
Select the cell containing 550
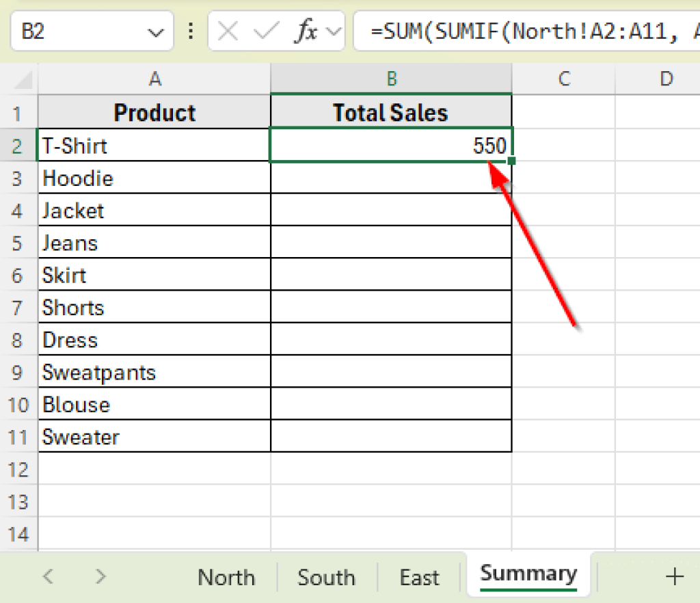point(391,145)
